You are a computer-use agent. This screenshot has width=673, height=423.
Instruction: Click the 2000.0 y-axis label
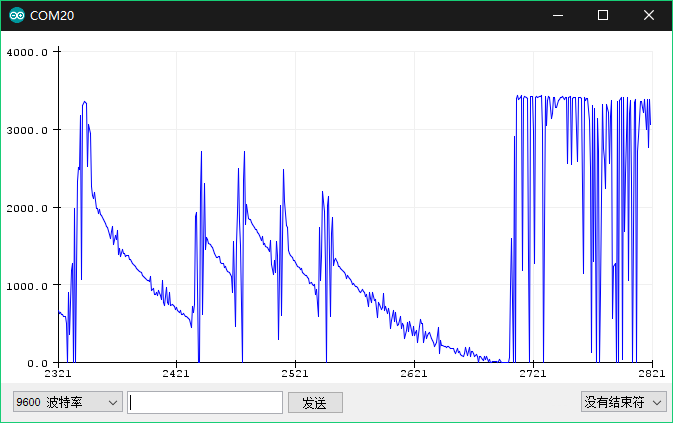27,208
